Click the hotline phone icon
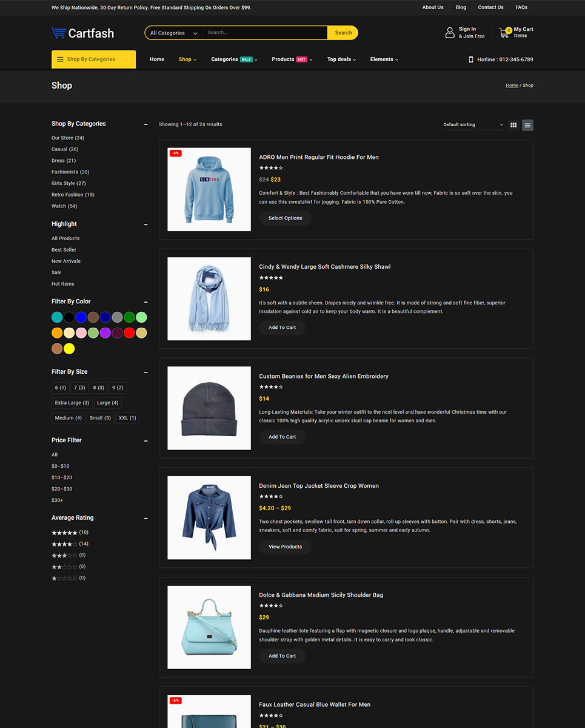 pos(471,59)
